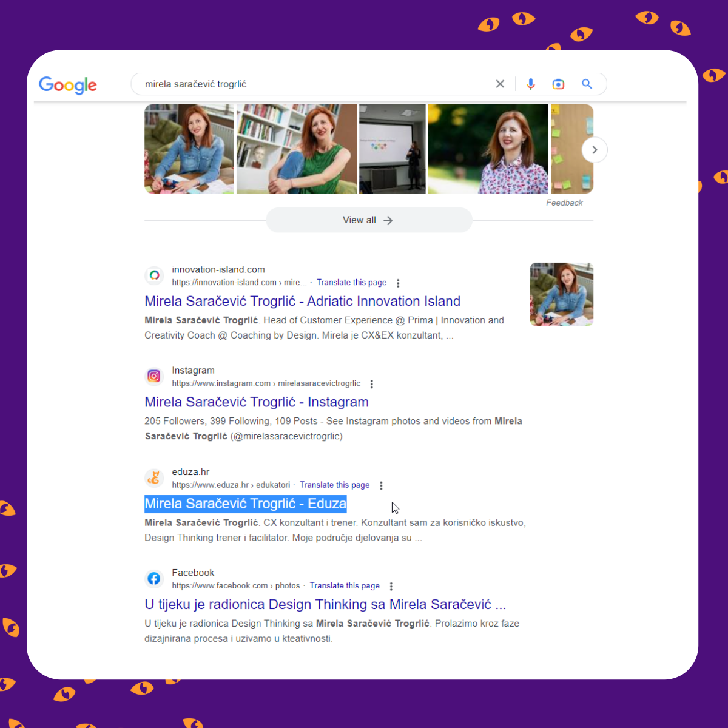The width and height of the screenshot is (728, 728).
Task: Click the instagram.com mirelasaracevictrogrlic URL
Action: point(266,383)
